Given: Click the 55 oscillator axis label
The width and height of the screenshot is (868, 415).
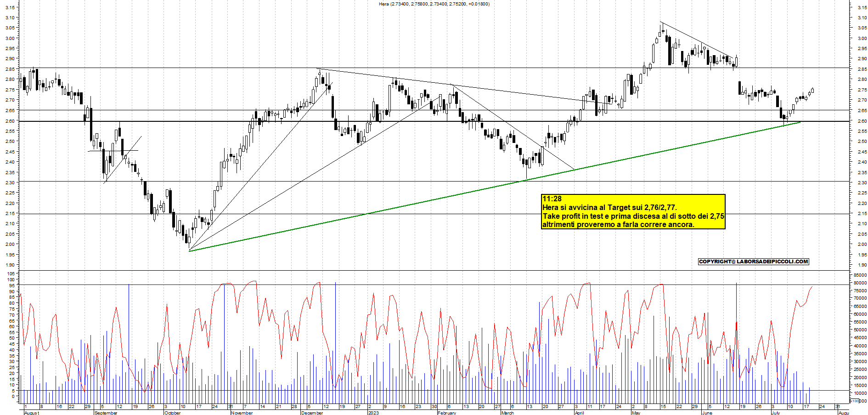Looking at the screenshot, I should point(12,332).
